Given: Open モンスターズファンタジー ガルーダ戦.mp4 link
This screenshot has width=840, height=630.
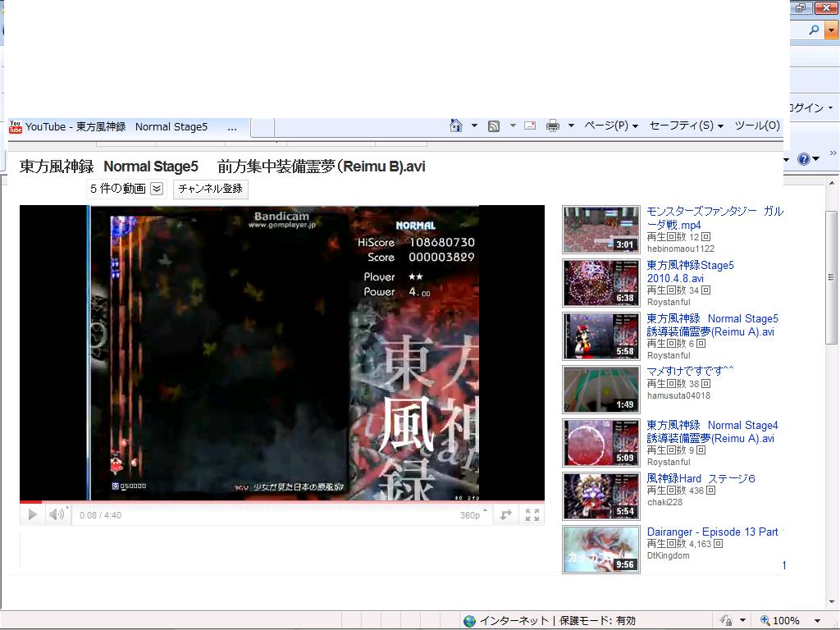Looking at the screenshot, I should click(715, 217).
